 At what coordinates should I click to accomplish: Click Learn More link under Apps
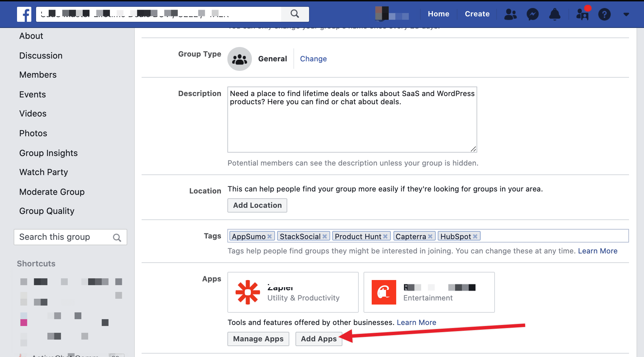pos(417,323)
